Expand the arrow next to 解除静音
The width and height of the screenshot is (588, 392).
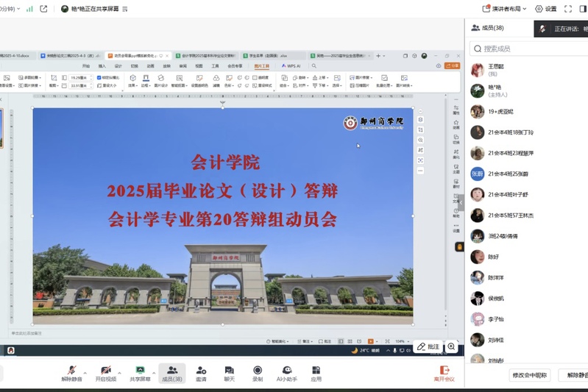tap(85, 371)
